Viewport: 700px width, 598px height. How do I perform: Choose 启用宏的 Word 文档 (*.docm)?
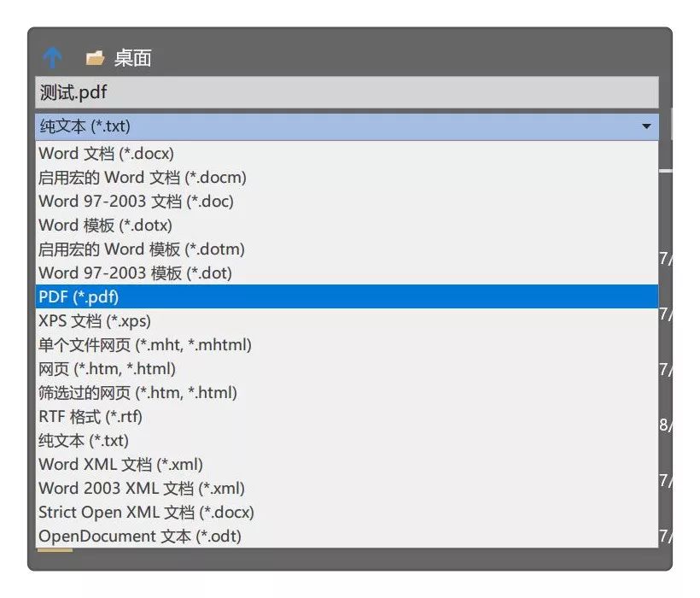[x=347, y=178]
